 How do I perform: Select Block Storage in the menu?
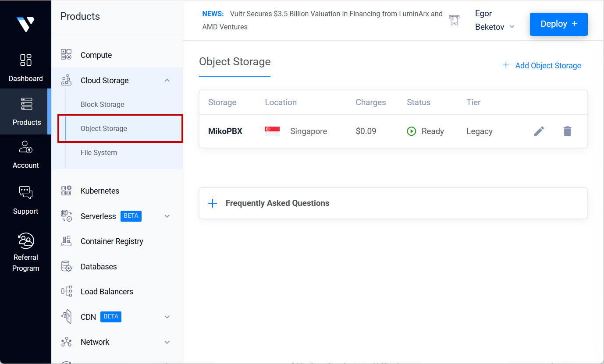click(x=102, y=105)
